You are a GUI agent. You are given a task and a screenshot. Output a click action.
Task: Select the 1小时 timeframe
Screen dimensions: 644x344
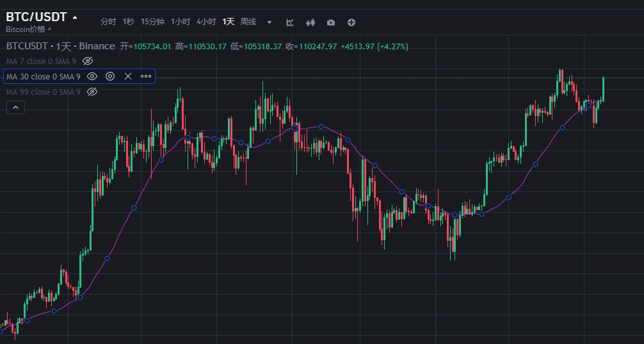(x=181, y=22)
